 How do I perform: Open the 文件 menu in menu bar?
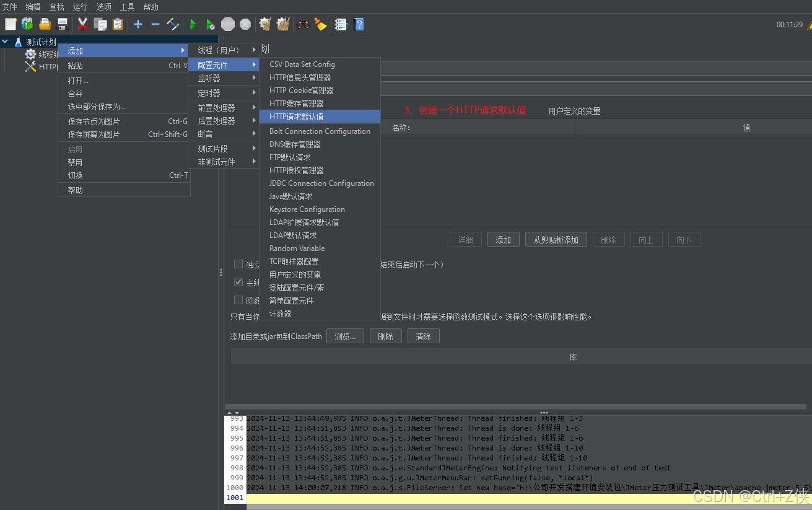point(10,7)
